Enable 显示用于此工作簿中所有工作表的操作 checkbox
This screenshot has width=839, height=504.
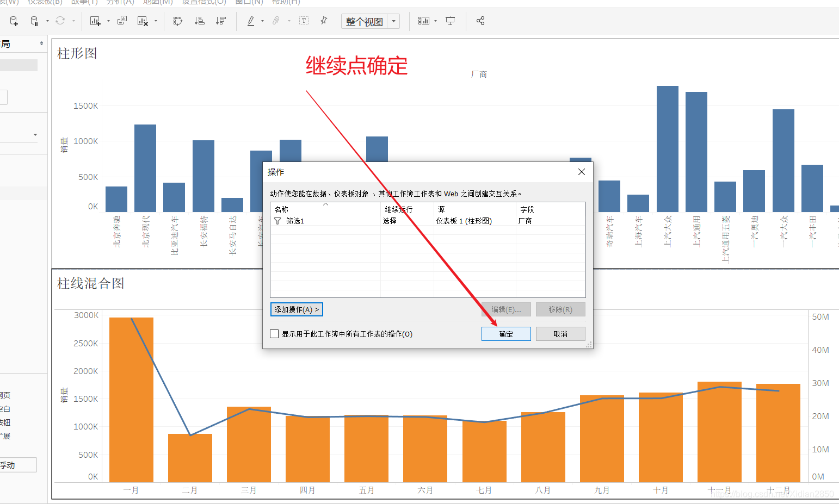click(275, 334)
